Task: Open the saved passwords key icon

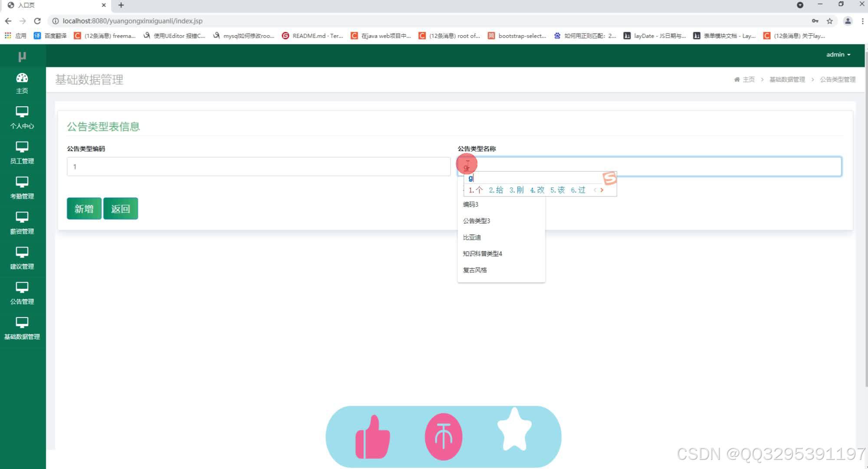Action: click(x=815, y=21)
